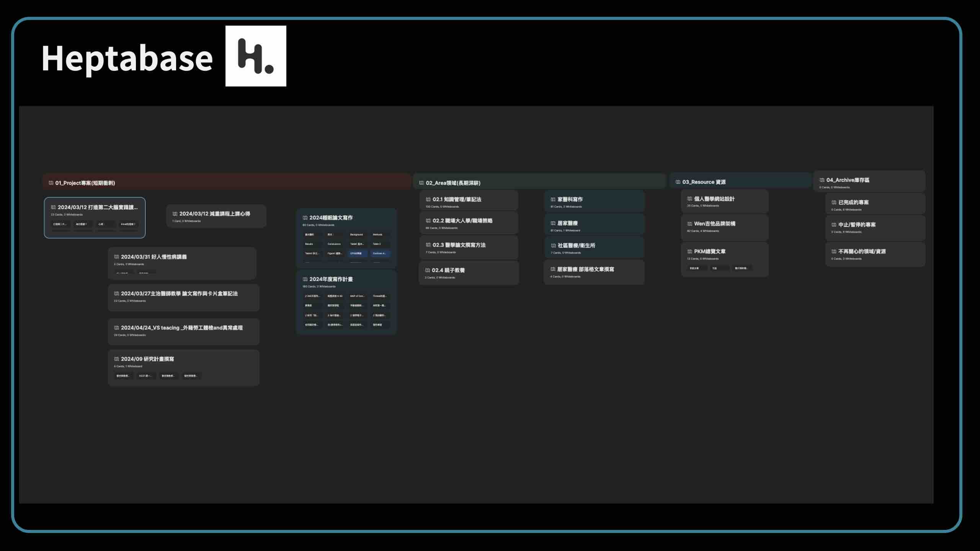Click MAP of Con... mini card in 2024年度寫作計畫
980x551 pixels.
(357, 296)
